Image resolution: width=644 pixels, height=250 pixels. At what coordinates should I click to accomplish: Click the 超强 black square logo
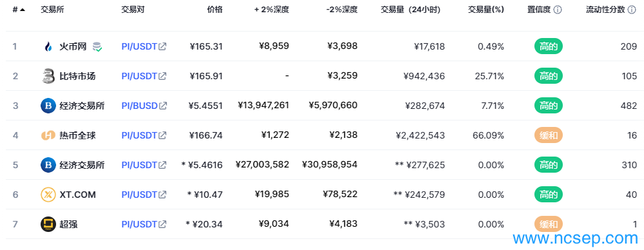[48, 224]
